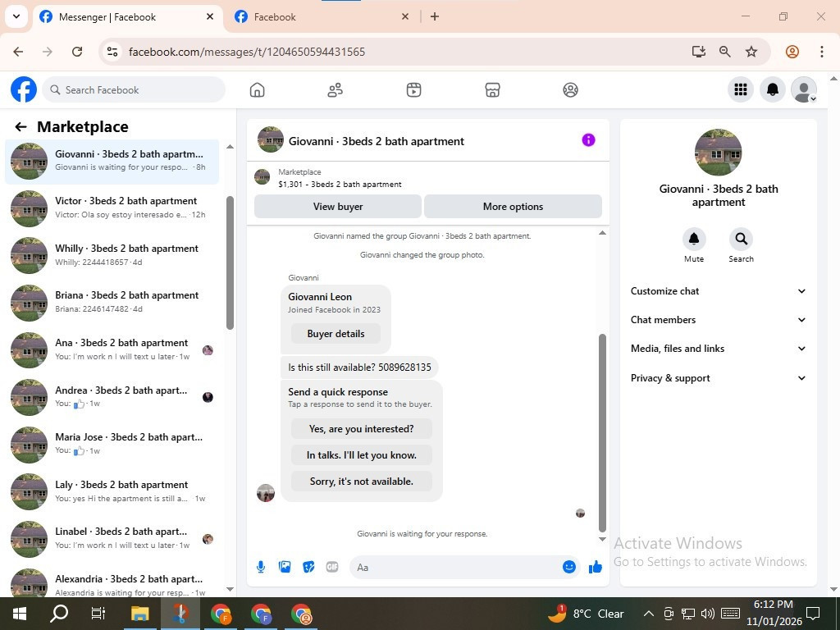This screenshot has width=840, height=630.
Task: Open the Victor apartment conversation
Action: [x=112, y=208]
